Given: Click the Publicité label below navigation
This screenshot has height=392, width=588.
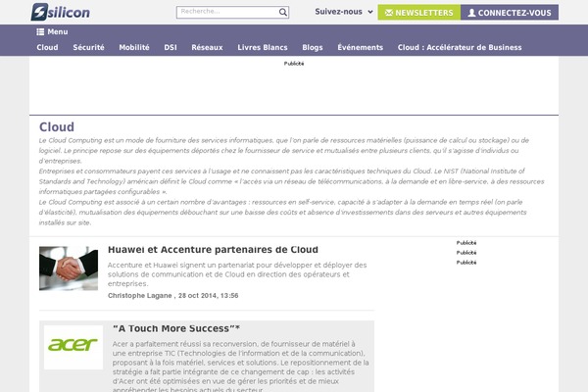Looking at the screenshot, I should (x=294, y=64).
